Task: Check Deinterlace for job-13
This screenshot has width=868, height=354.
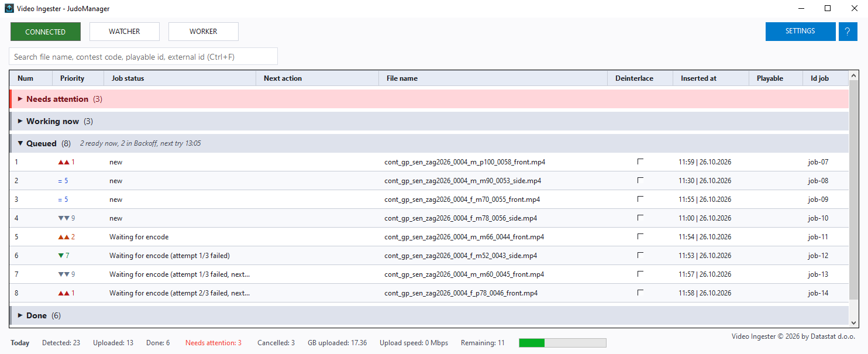Action: pos(640,274)
